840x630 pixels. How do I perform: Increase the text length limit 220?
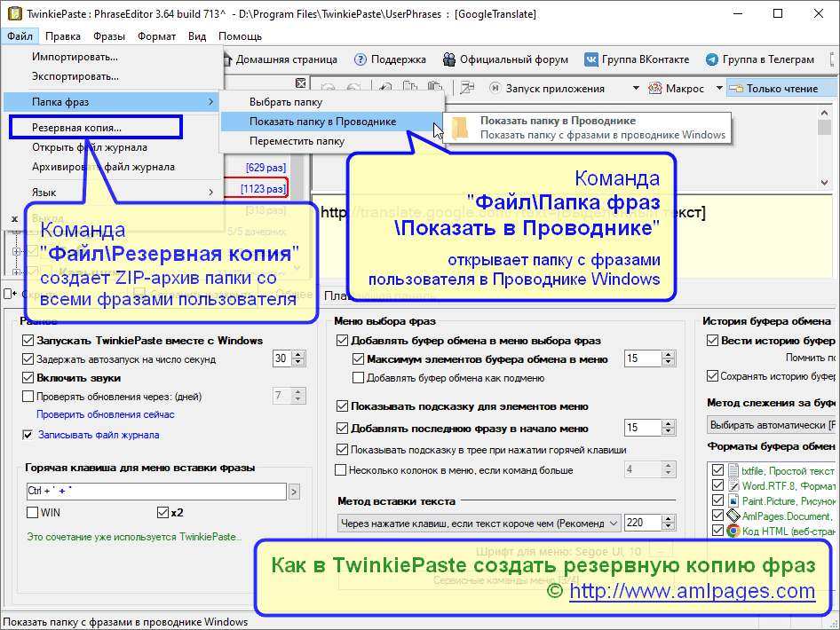(668, 519)
